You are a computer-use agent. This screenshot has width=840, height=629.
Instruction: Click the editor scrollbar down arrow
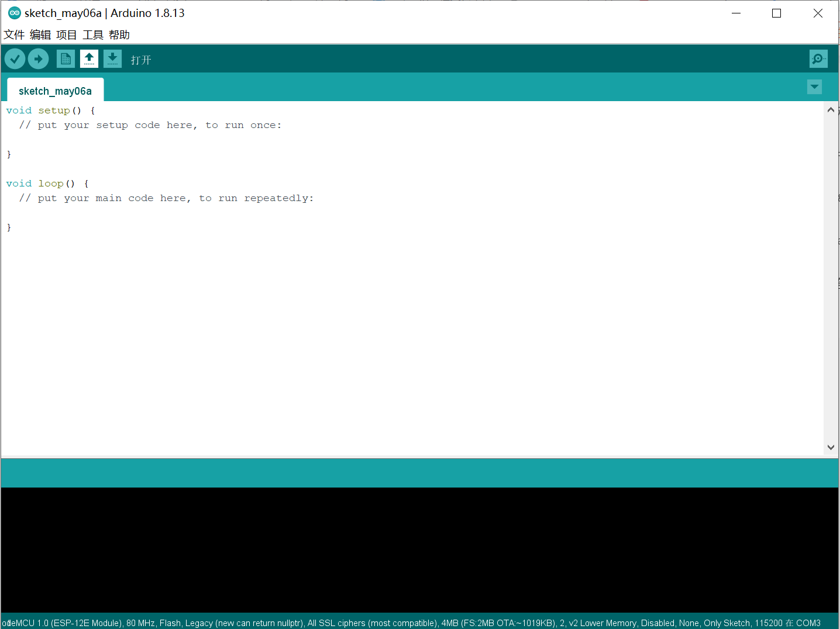(831, 447)
